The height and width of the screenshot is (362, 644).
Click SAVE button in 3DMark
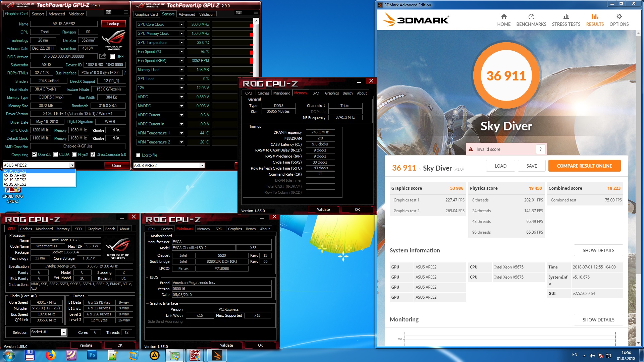532,166
